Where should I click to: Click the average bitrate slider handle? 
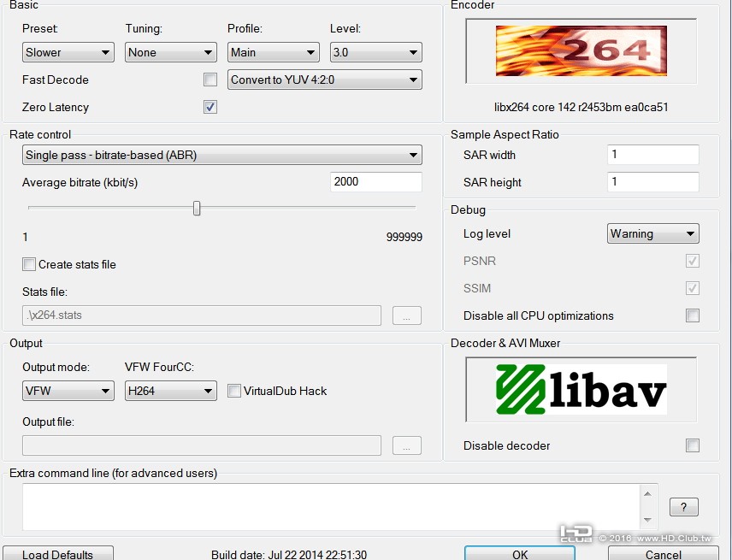(197, 208)
